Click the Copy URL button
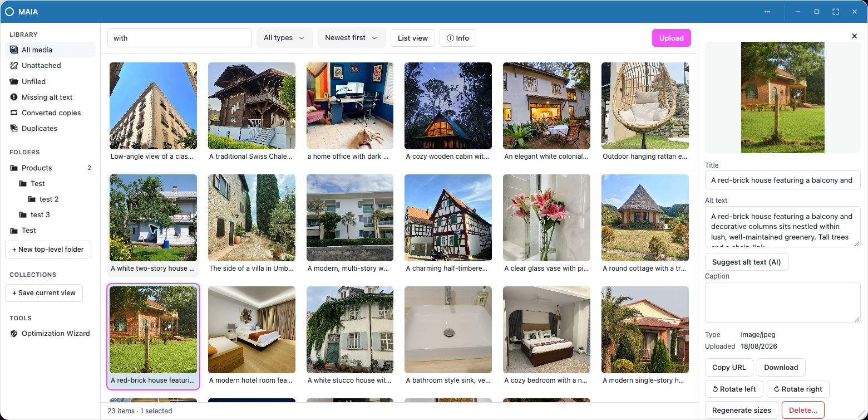This screenshot has height=420, width=868. click(x=729, y=367)
